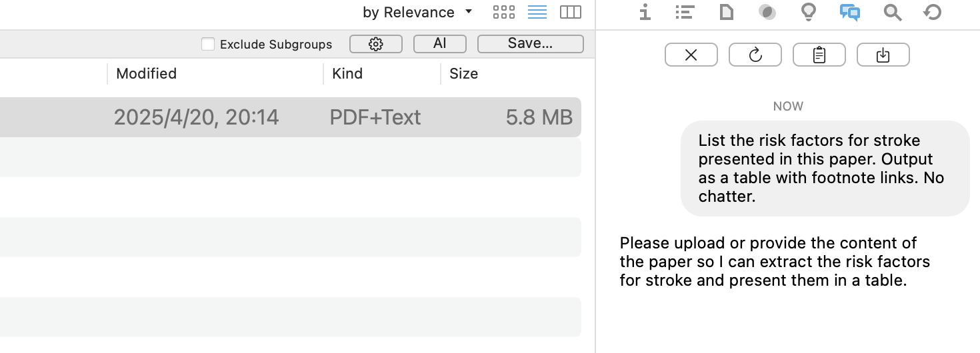Clear the chat with the X button

pyautogui.click(x=691, y=55)
